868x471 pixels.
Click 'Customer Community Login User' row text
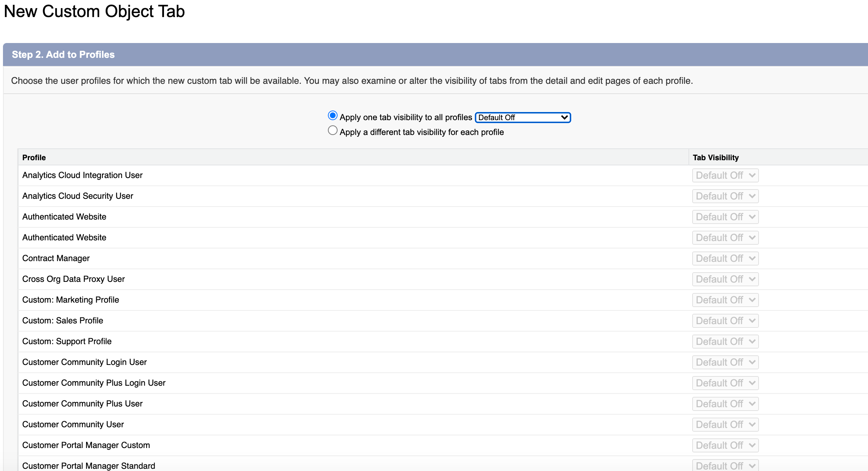(x=85, y=362)
